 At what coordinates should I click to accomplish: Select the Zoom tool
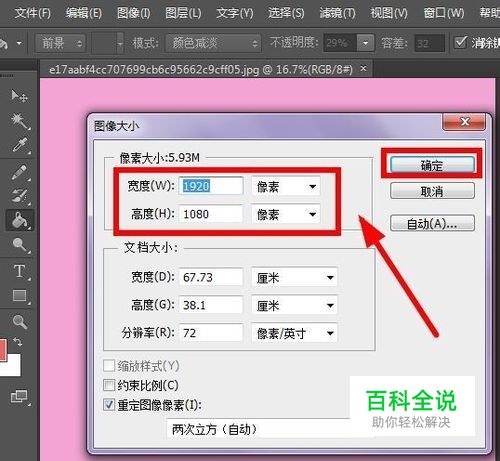(x=19, y=322)
